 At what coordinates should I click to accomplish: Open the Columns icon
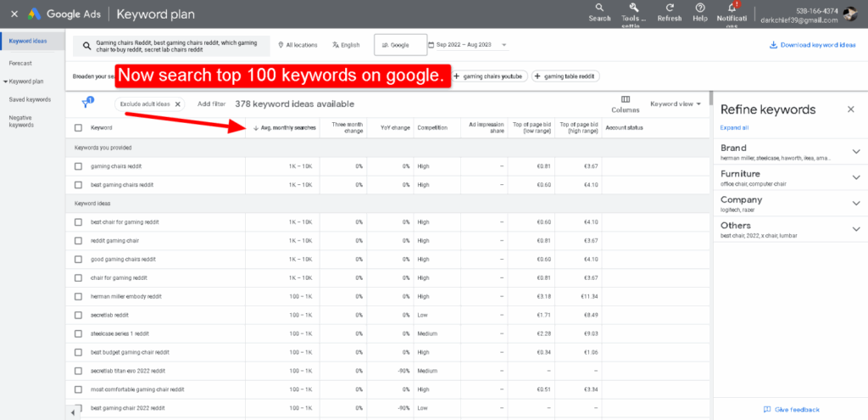click(626, 99)
